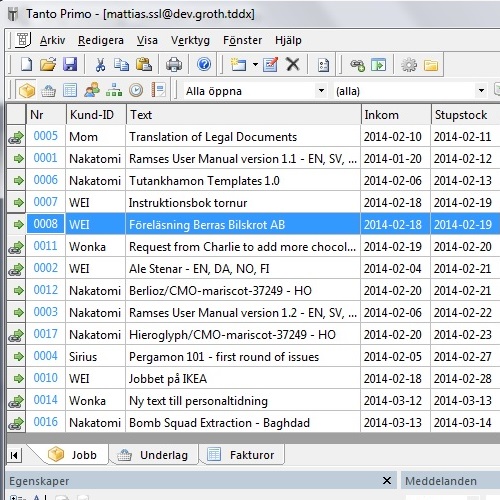Toggle the organization chart view button
Image resolution: width=500 pixels, height=500 pixels.
(114, 90)
